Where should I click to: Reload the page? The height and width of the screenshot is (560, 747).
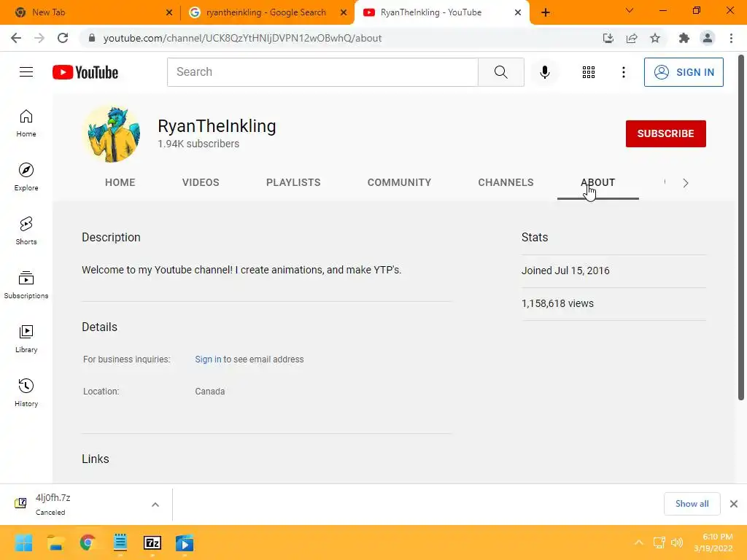(63, 38)
